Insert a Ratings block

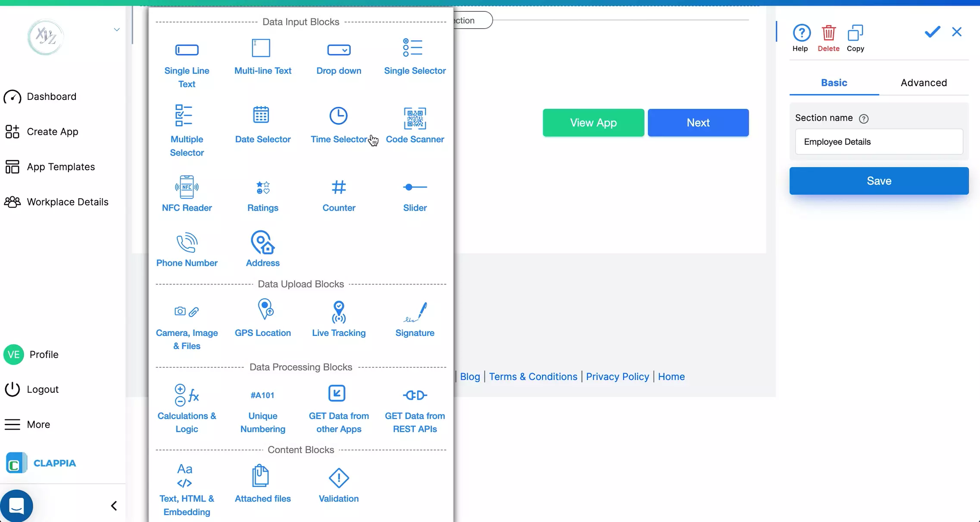[x=262, y=194]
